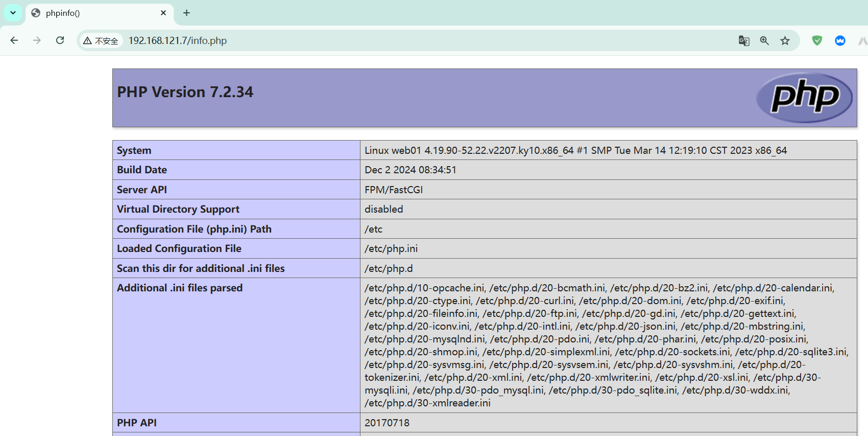Select the phpinfo() browser tab

(92, 13)
